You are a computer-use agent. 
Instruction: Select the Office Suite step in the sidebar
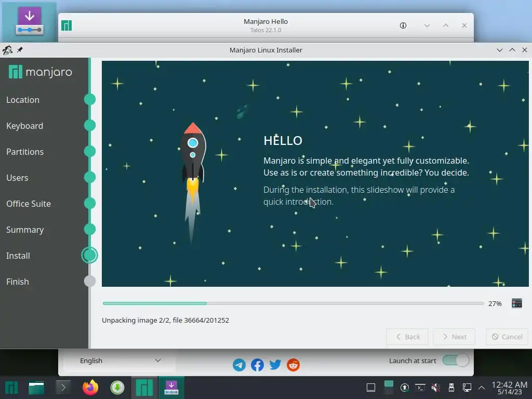click(x=29, y=204)
